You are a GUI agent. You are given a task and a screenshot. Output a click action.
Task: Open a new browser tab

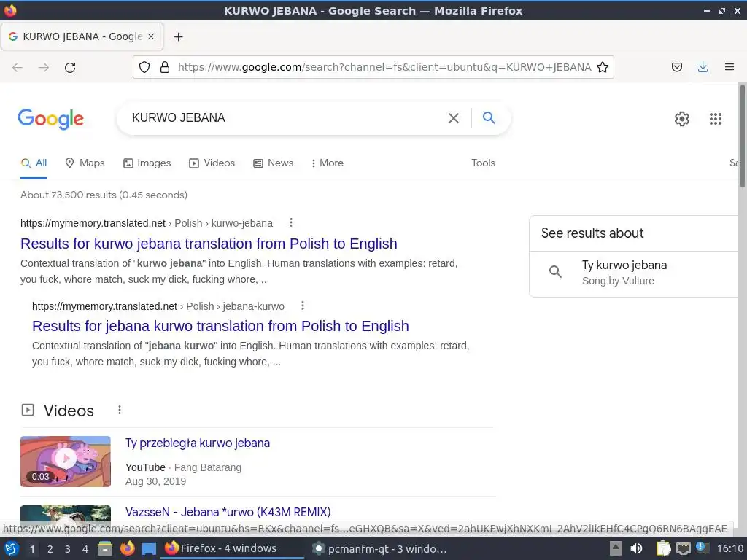(178, 36)
